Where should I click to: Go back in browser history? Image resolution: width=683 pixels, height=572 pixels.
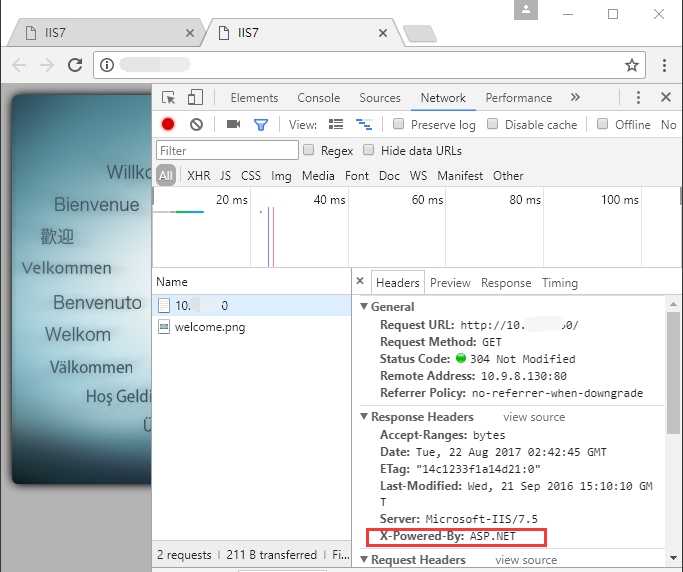tap(19, 65)
